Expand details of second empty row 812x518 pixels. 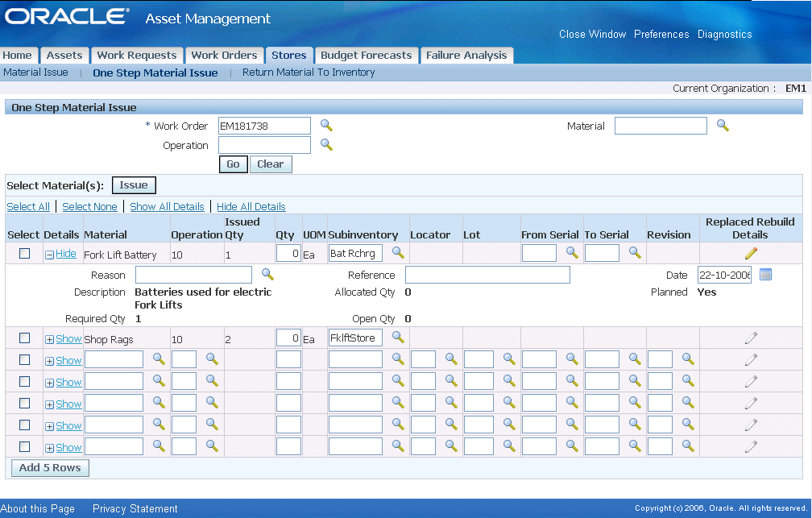tap(64, 383)
